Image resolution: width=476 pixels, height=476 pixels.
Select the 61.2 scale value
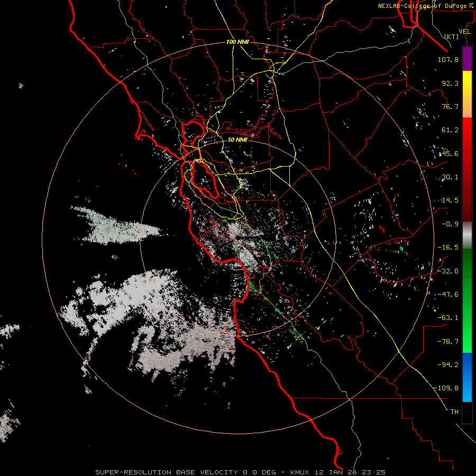point(450,130)
